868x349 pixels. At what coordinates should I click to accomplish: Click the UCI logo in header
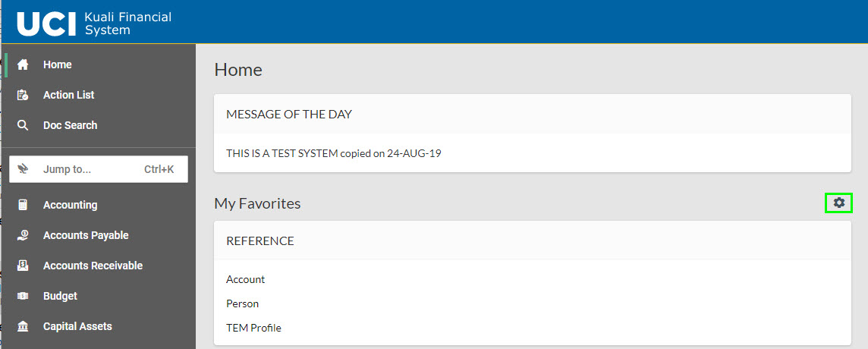[x=46, y=23]
